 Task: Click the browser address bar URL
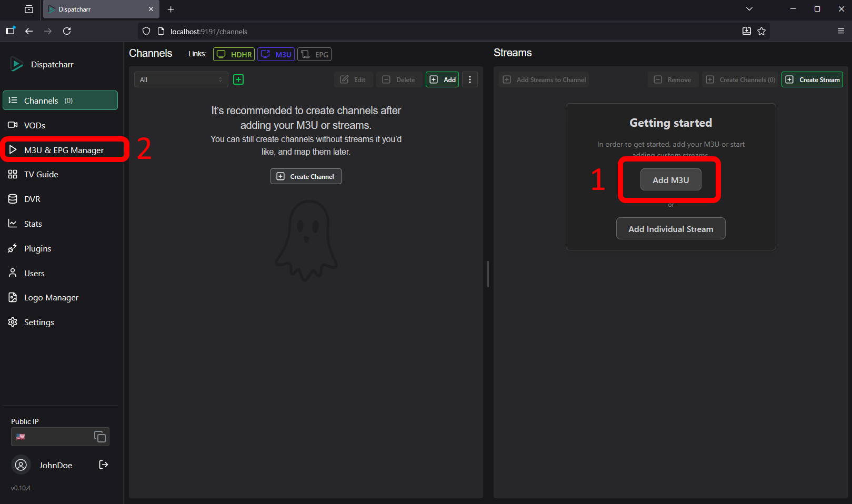pos(209,32)
